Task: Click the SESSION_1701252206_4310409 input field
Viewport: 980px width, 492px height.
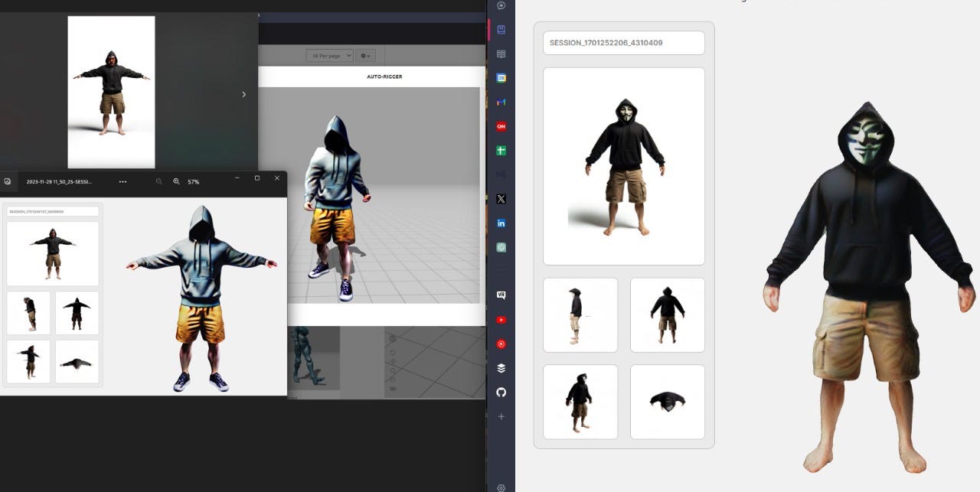Action: 624,43
